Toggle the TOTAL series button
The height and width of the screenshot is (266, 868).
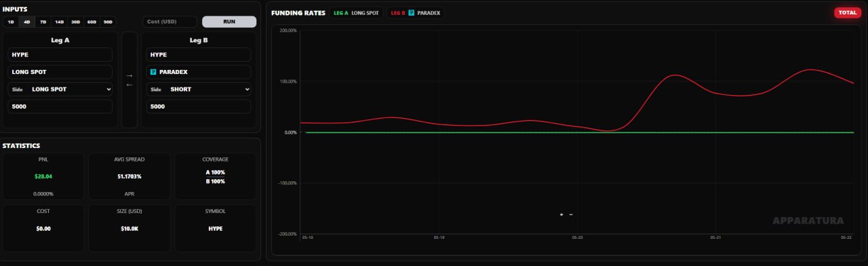[848, 12]
